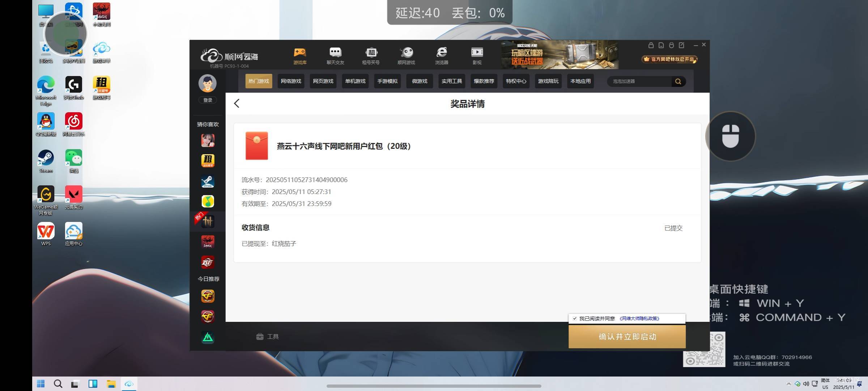This screenshot has width=868, height=391.
Task: Click the 玩暗区端游 promotional banner
Action: [560, 55]
